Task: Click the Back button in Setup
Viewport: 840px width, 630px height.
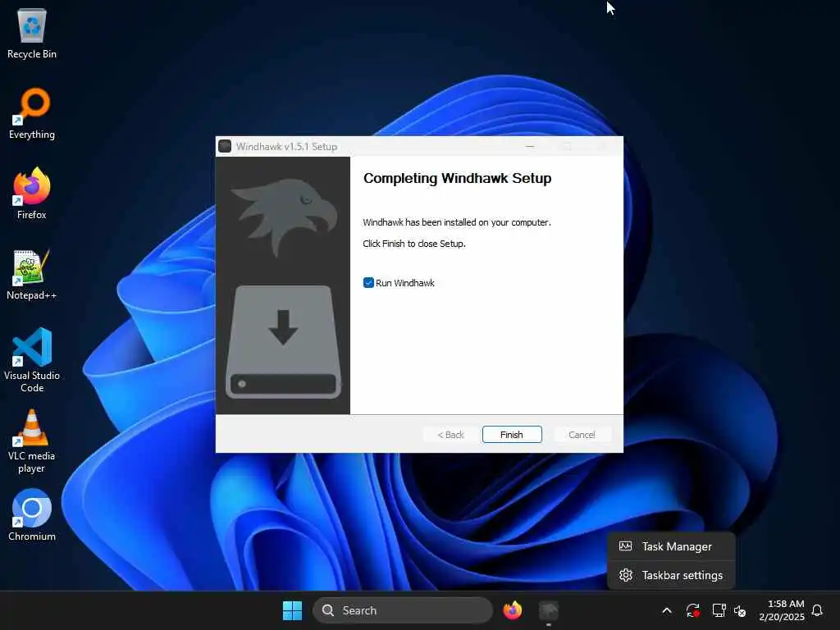Action: coord(450,435)
